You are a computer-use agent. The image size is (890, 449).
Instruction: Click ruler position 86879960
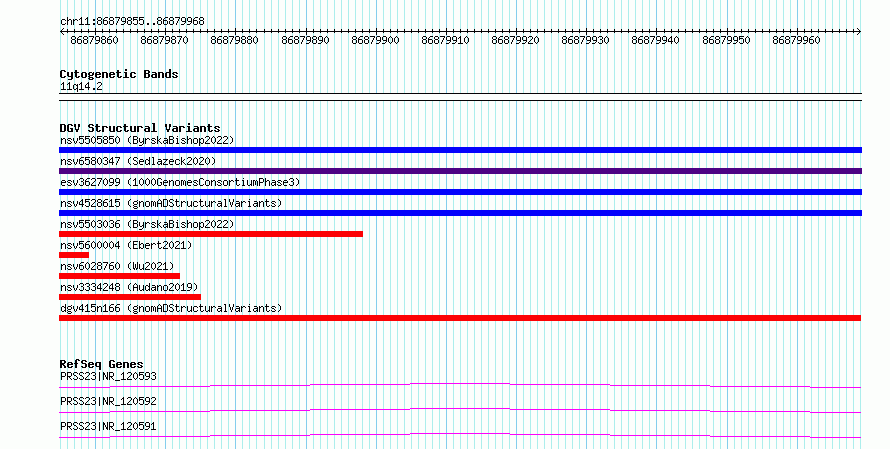tap(796, 40)
